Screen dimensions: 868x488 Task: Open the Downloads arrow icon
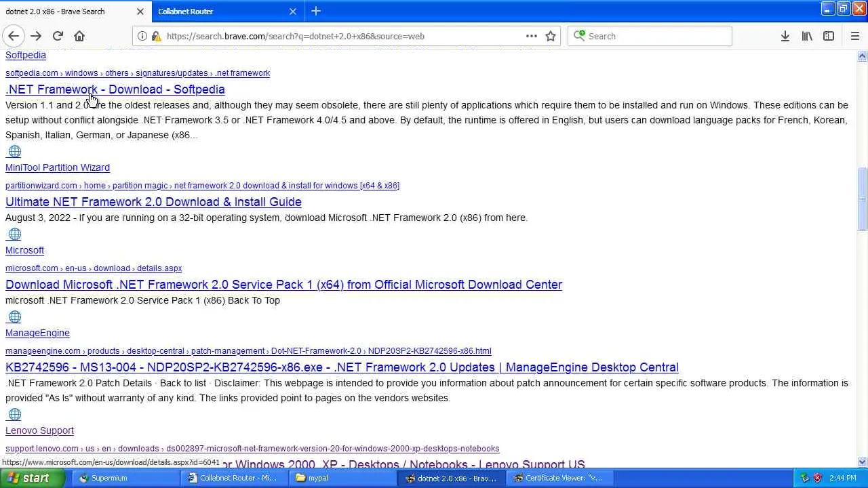click(x=785, y=36)
